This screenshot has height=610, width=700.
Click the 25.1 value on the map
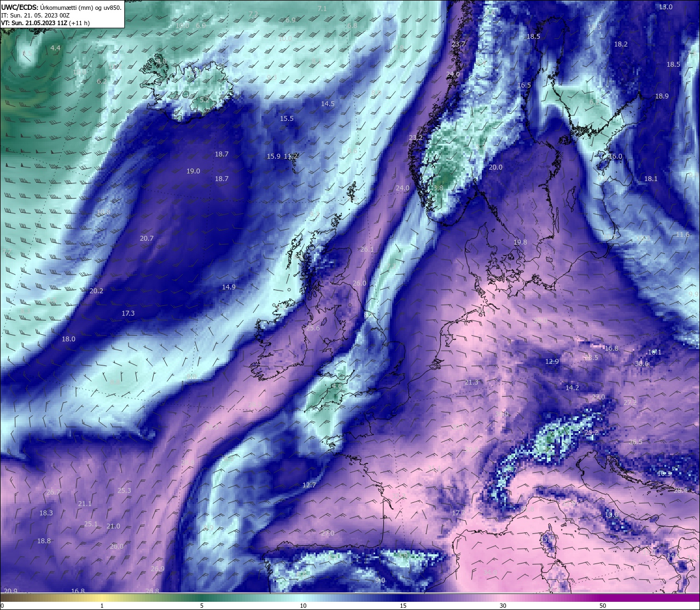pyautogui.click(x=91, y=524)
